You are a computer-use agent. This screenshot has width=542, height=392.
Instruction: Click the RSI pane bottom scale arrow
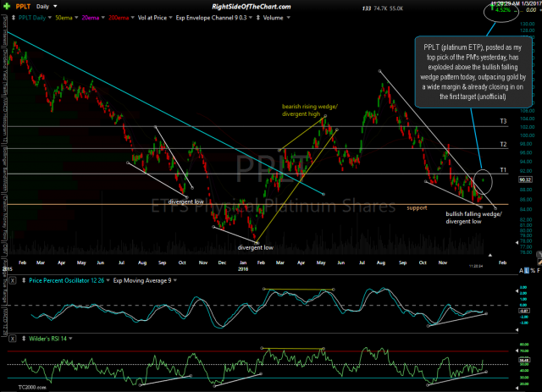pos(517,388)
